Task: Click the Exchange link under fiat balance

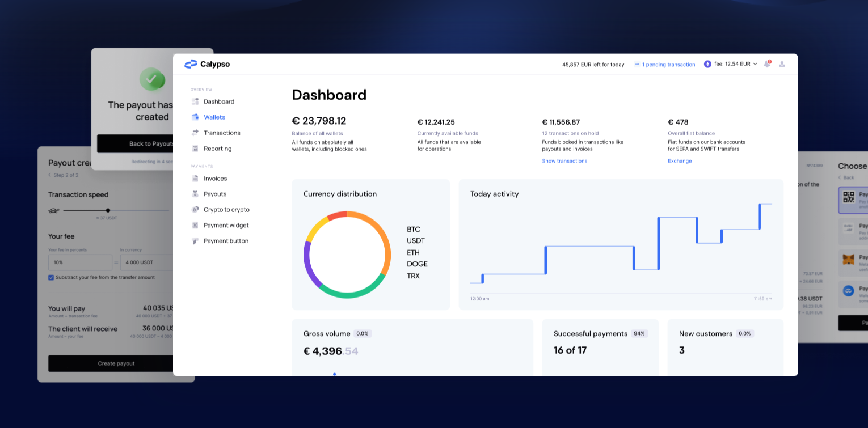Action: (x=680, y=161)
